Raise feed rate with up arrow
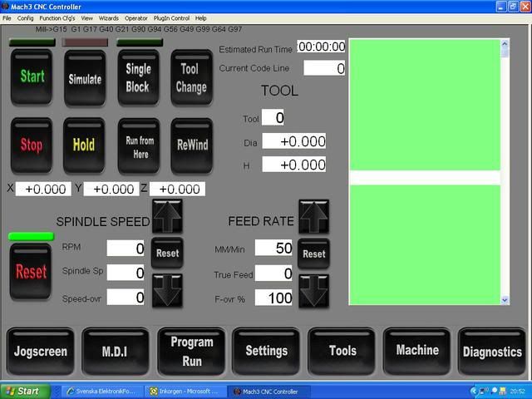This screenshot has height=399, width=532. click(x=314, y=217)
